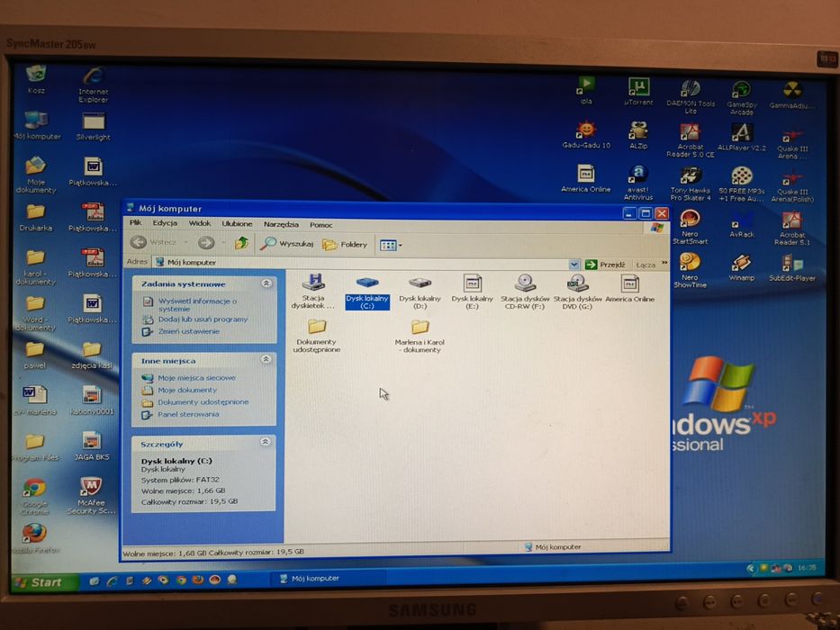Select ALLPlayer V2.2 desktop icon
Screen dimensions: 840x630
point(742,137)
